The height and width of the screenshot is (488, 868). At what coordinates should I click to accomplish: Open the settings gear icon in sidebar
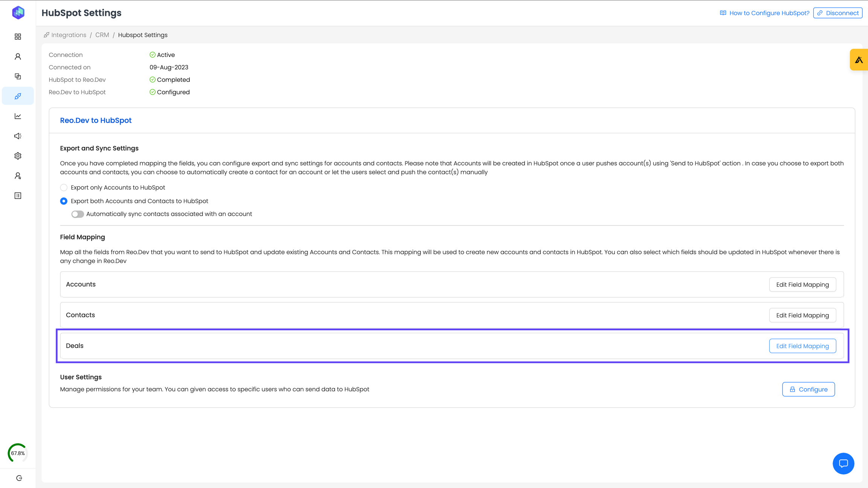[18, 156]
